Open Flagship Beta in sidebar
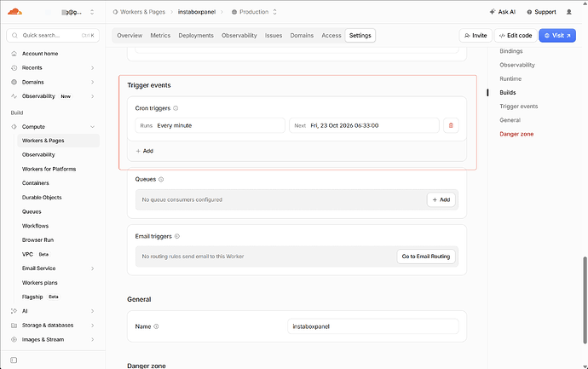 [x=40, y=297]
